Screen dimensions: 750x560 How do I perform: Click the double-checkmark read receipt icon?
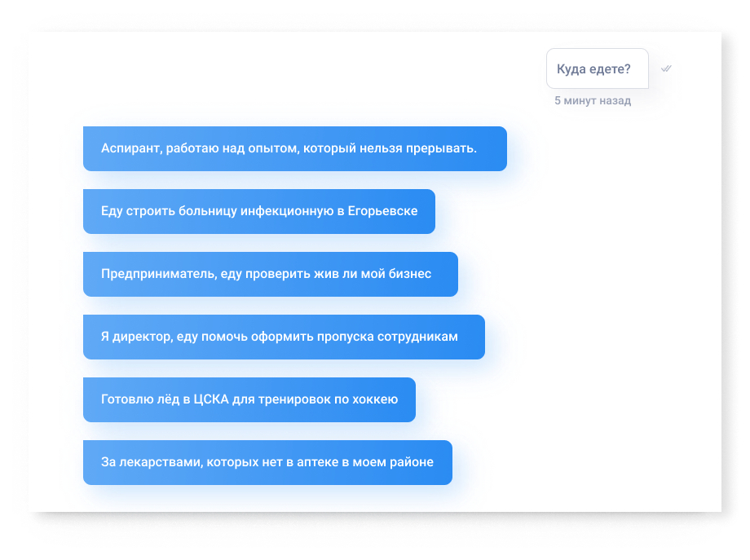pos(666,68)
